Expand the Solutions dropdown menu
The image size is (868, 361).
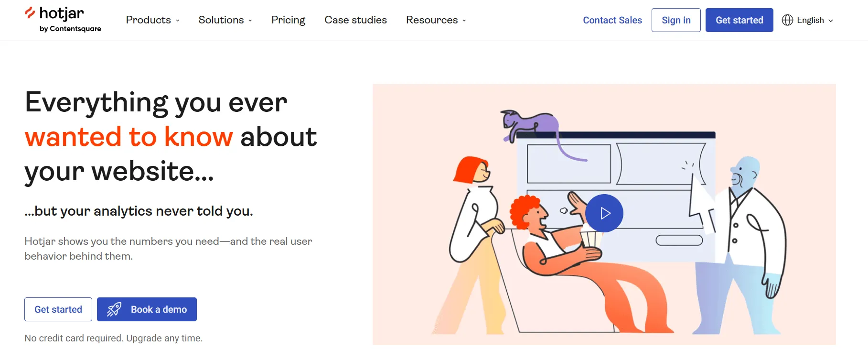tap(225, 20)
